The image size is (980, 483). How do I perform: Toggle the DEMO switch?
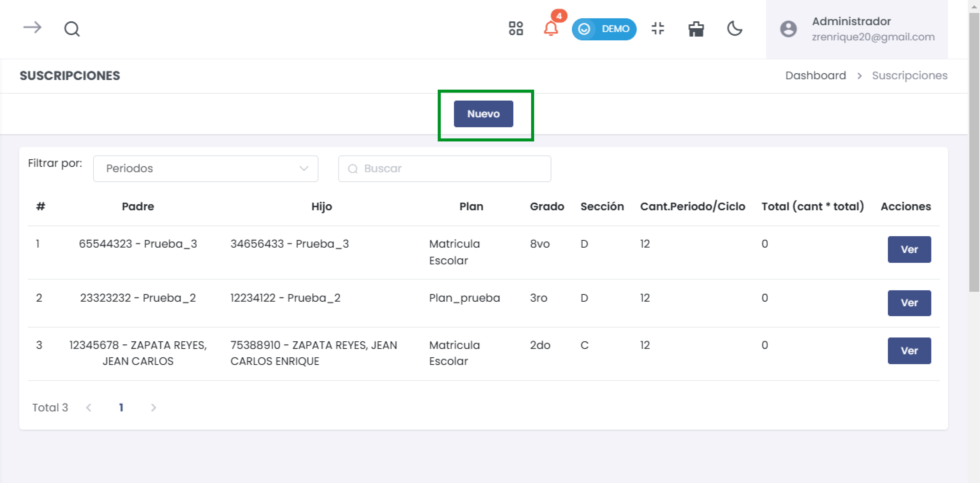click(604, 29)
